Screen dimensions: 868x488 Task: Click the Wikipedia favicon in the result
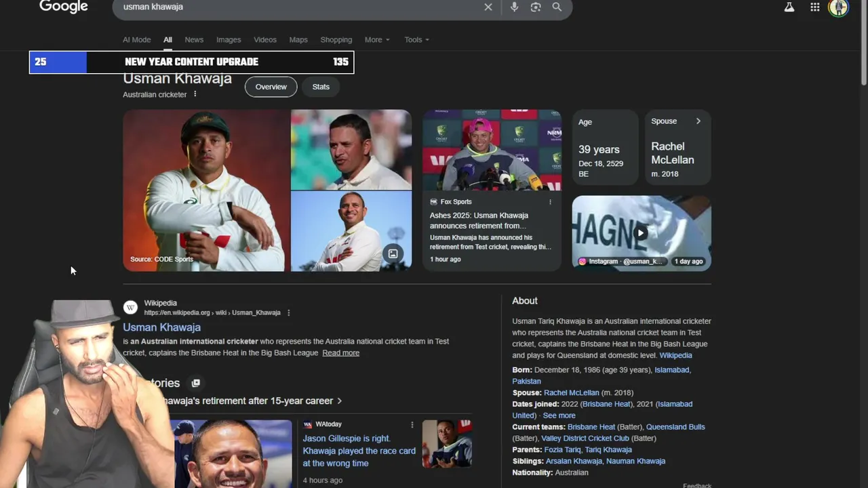coord(130,307)
